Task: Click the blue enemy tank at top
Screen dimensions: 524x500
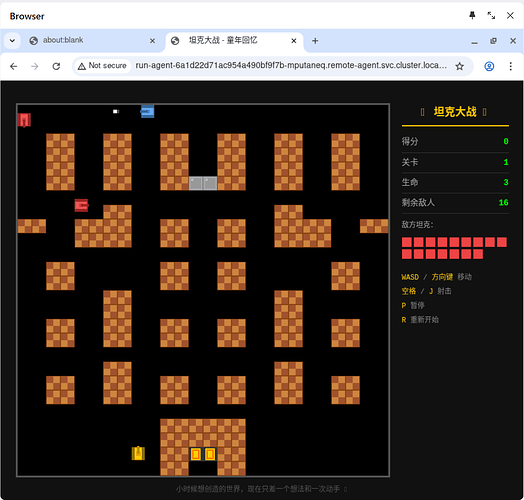Action: coord(147,111)
